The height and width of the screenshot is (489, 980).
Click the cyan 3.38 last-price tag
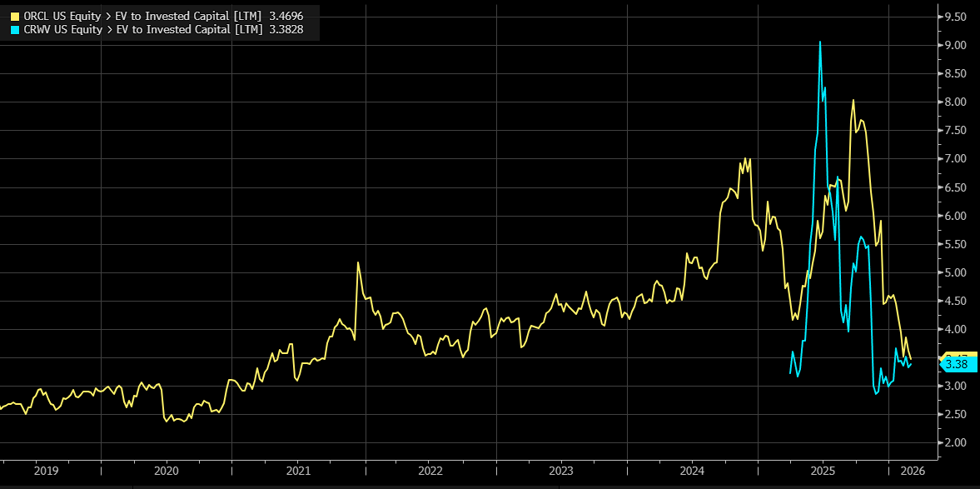958,365
